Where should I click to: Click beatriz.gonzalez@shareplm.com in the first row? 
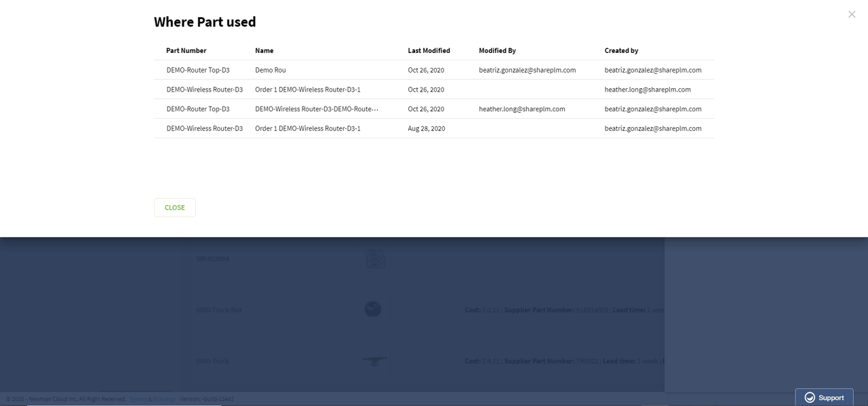pos(527,70)
